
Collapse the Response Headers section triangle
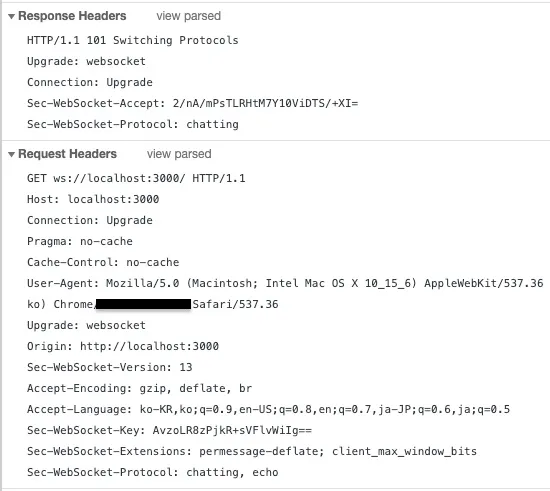(x=11, y=16)
